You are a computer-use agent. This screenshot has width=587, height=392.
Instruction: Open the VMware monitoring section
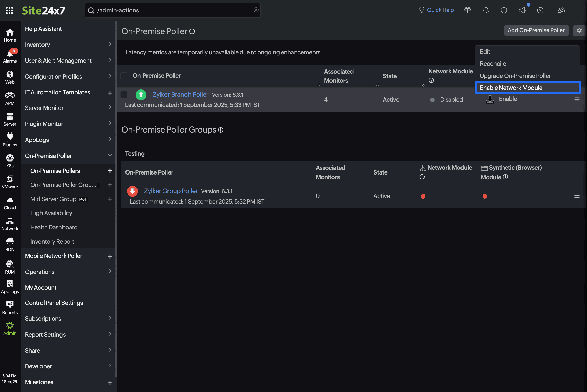pyautogui.click(x=10, y=182)
